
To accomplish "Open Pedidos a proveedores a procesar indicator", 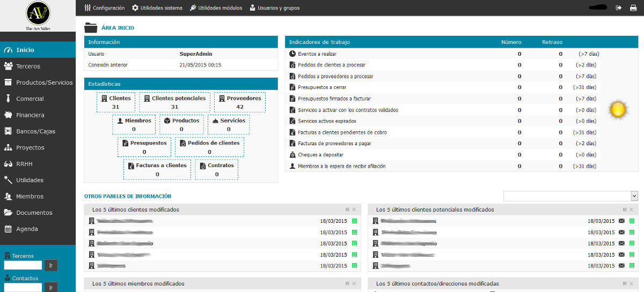I will pyautogui.click(x=335, y=76).
